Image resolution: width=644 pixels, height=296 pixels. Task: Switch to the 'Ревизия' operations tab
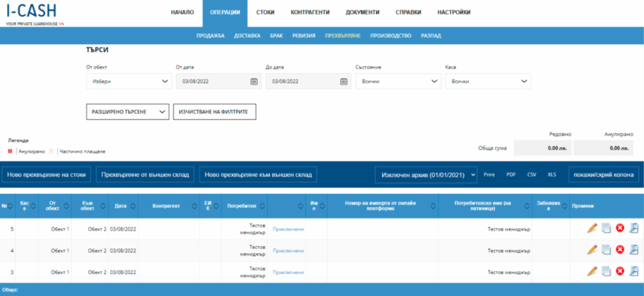tap(304, 36)
